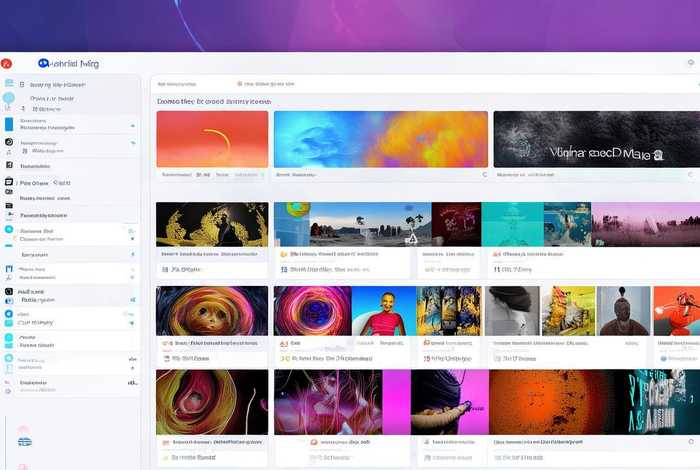Select the pink misty landscape thumbnail
This screenshot has width=700, height=470.
[x=645, y=224]
